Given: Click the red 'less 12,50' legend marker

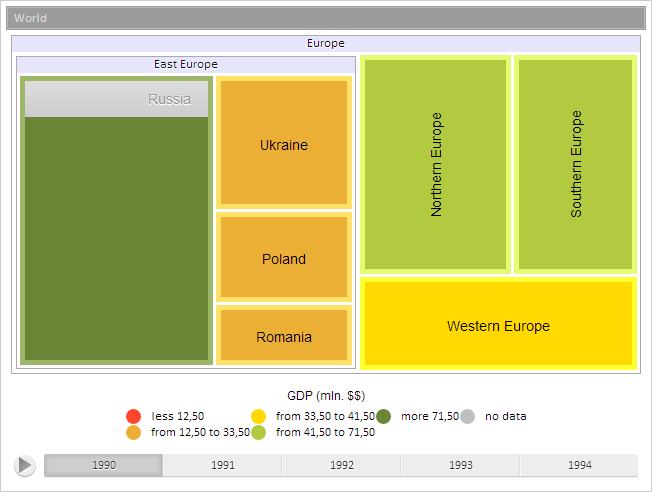Looking at the screenshot, I should [x=134, y=416].
